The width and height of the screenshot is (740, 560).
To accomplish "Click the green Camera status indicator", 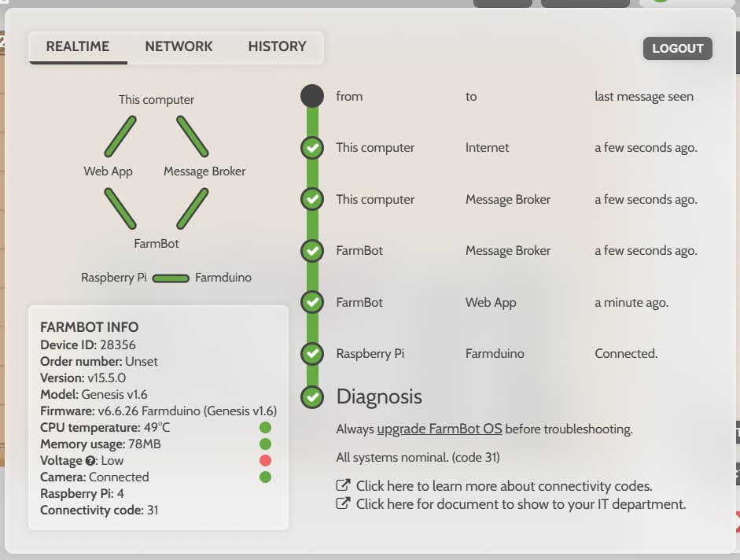I will [265, 477].
